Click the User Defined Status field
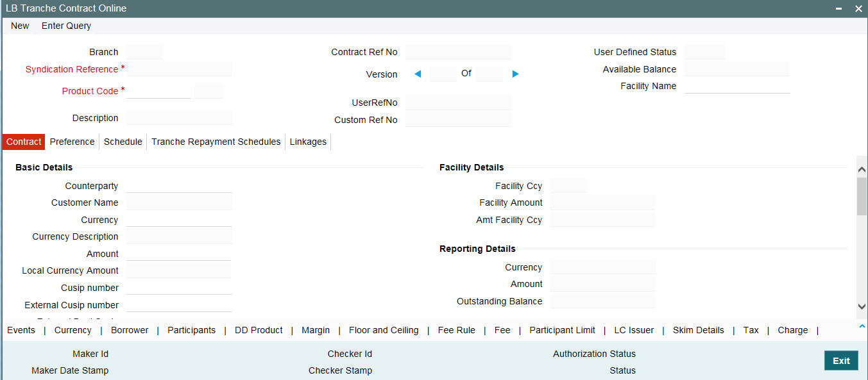The height and width of the screenshot is (380, 868). coord(704,52)
